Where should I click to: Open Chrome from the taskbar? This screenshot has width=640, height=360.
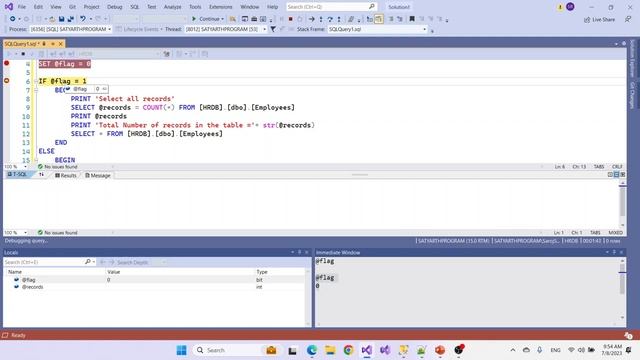(348, 350)
